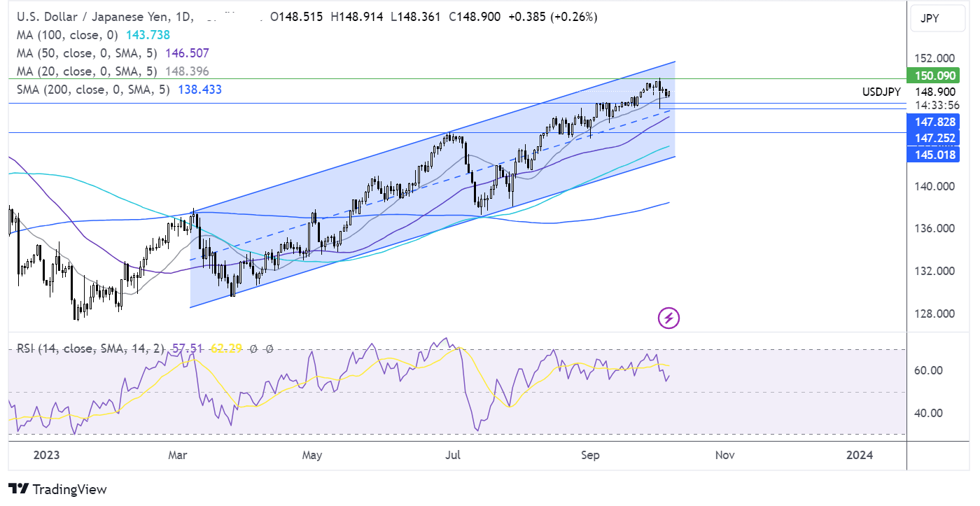
Task: Click the 60.00 RSI axis label
Action: click(927, 370)
